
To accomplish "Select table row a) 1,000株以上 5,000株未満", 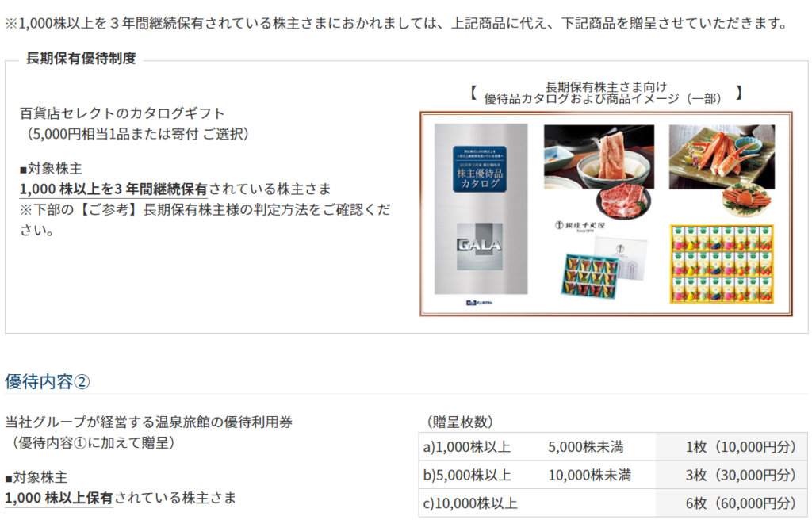I will (x=613, y=446).
